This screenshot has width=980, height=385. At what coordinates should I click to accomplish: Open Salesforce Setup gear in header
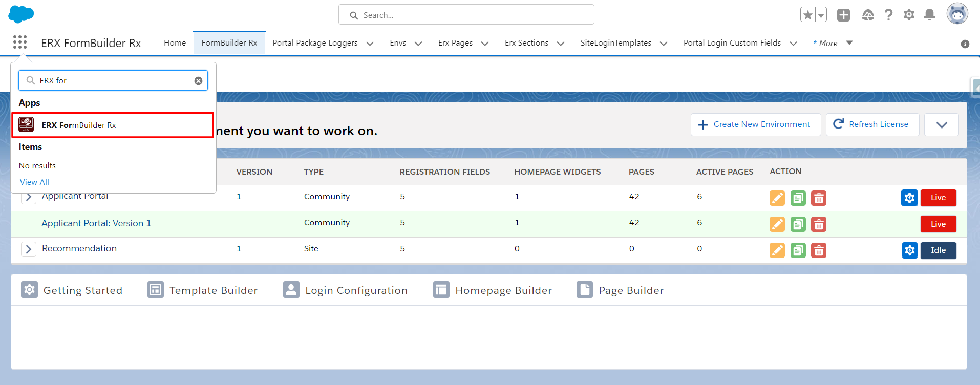909,15
